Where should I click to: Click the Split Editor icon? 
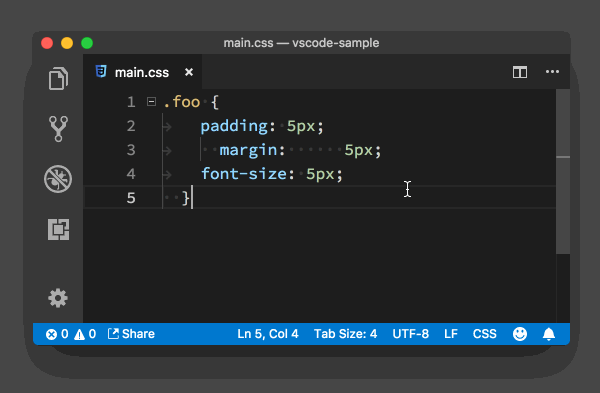pos(520,72)
